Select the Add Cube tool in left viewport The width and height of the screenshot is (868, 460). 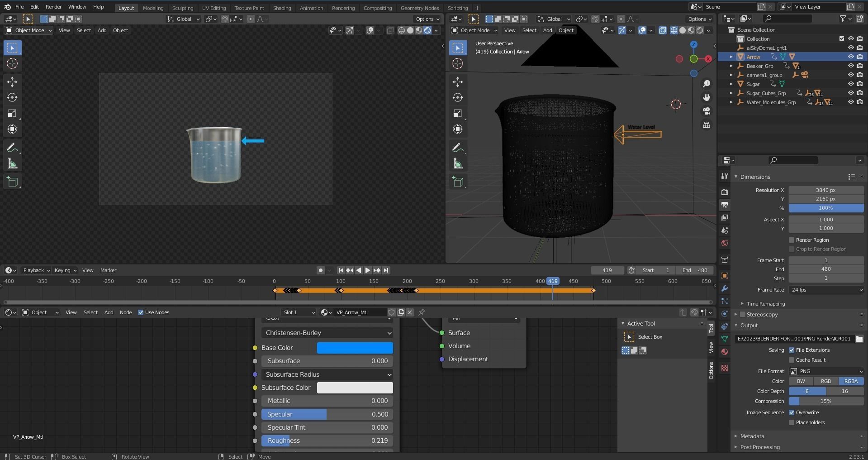pos(12,182)
